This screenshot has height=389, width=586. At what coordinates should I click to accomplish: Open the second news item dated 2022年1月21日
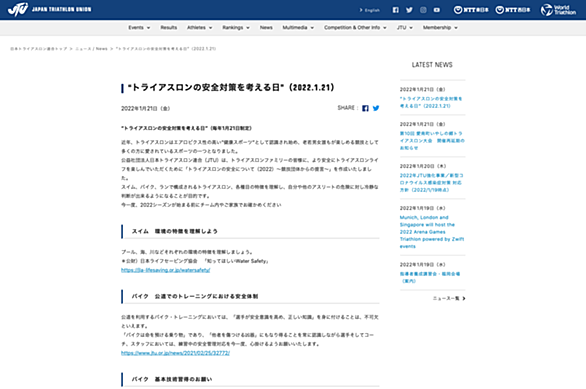point(432,141)
